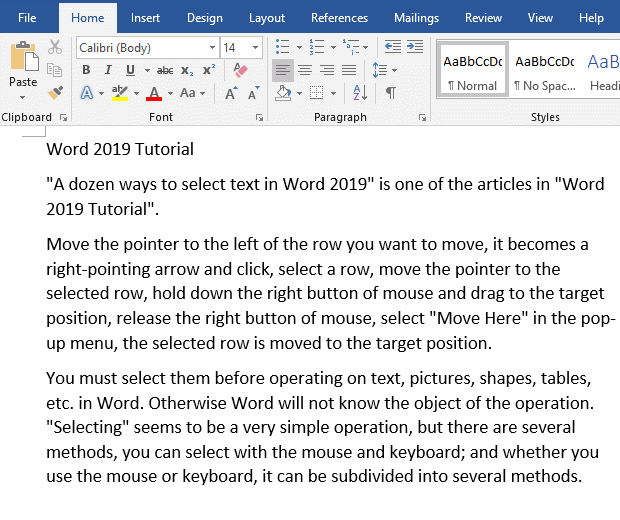Open Change Case Aa menu
Screen dimensions: 620x520
(x=193, y=93)
